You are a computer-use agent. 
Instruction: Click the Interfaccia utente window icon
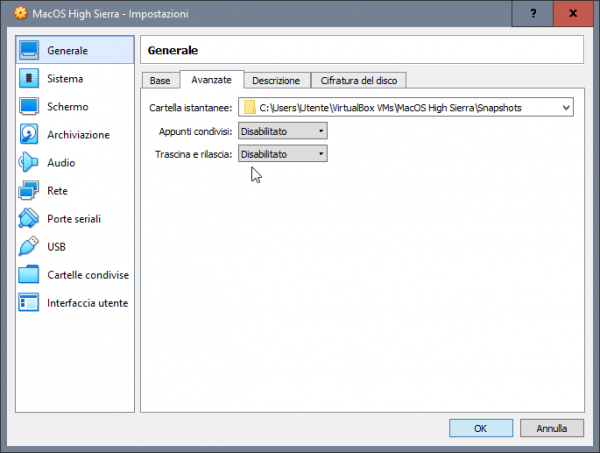(x=29, y=303)
